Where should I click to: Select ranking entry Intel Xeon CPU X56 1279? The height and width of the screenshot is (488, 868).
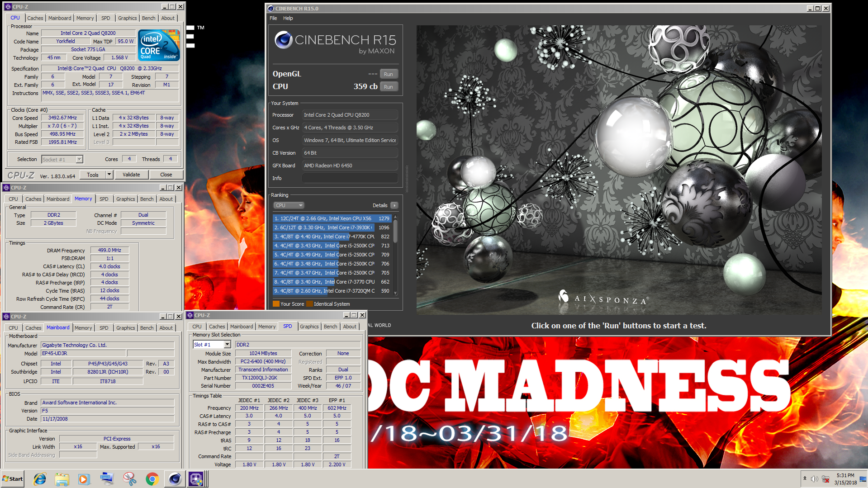332,218
